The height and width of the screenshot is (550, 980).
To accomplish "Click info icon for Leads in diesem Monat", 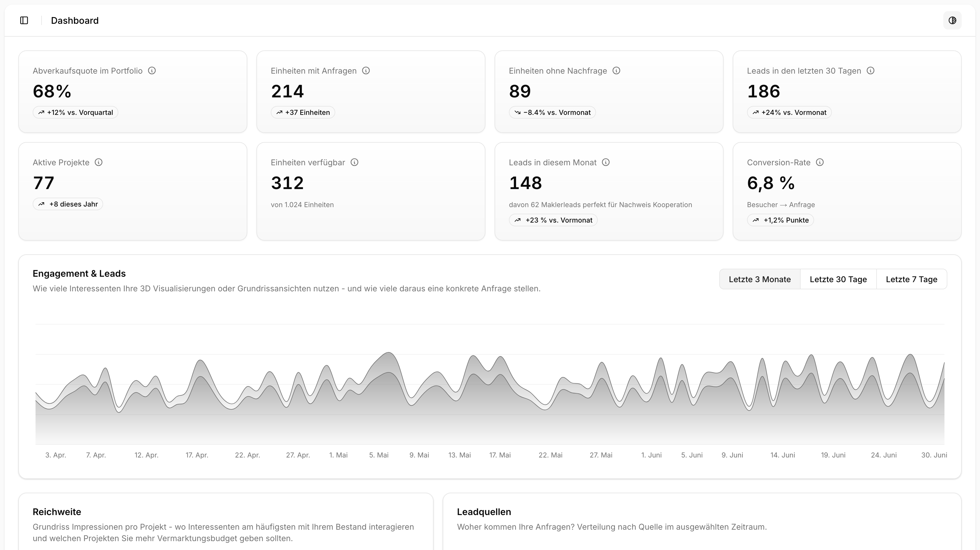I will click(x=606, y=162).
